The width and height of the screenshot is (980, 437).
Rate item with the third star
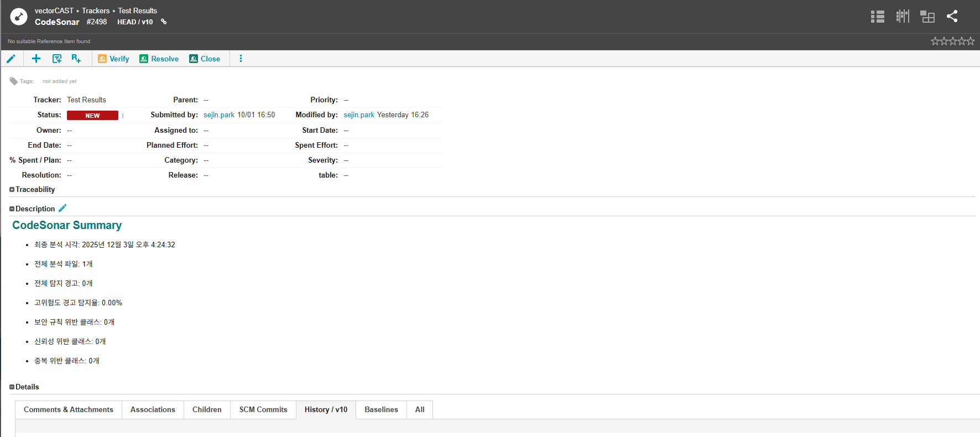click(953, 41)
